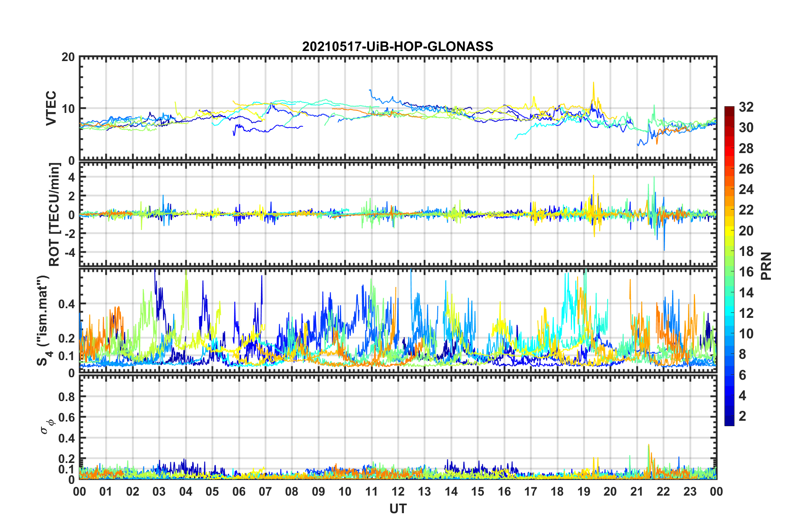This screenshot has height=532, width=796.
Task: Select the "06" hour tick on UT axis
Action: point(239,491)
